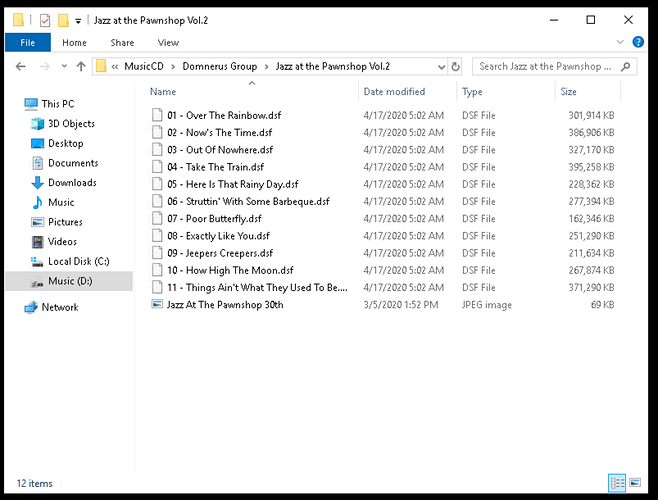Select file 02 - Now's The Time.dsf
Viewport: 658px width, 500px height.
[219, 133]
